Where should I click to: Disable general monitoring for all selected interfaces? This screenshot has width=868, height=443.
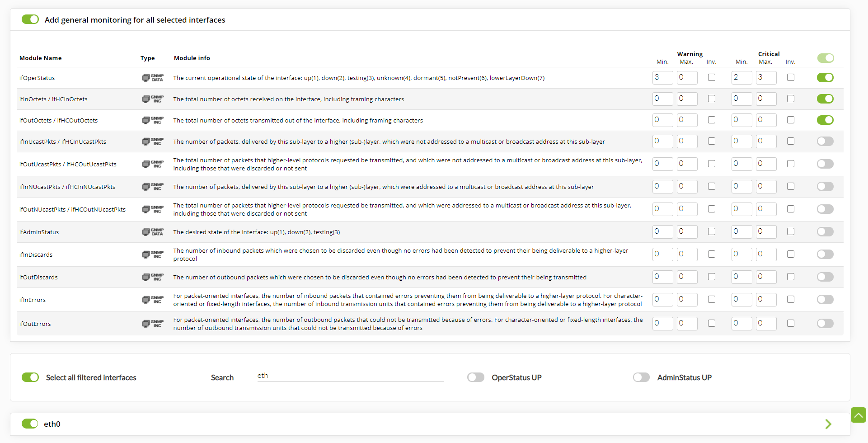[30, 19]
